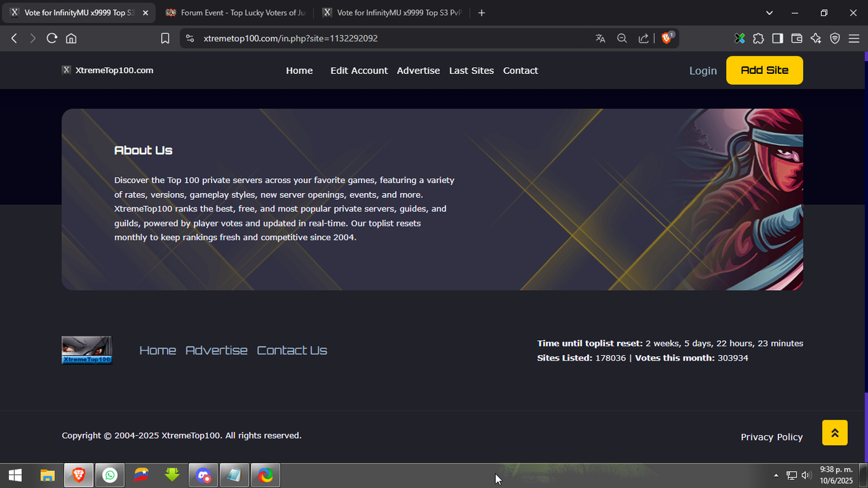Open the notepad taskbar icon
Image resolution: width=868 pixels, height=488 pixels.
coord(235,476)
